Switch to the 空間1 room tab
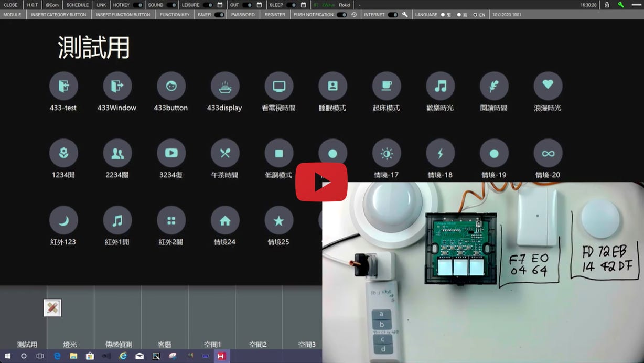644x363 pixels. 212,317
